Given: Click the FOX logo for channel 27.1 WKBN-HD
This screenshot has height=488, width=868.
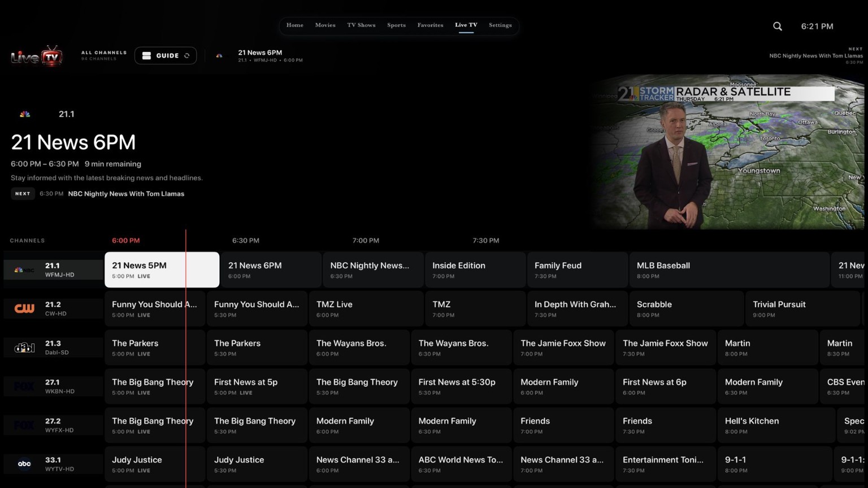Looking at the screenshot, I should click(24, 386).
